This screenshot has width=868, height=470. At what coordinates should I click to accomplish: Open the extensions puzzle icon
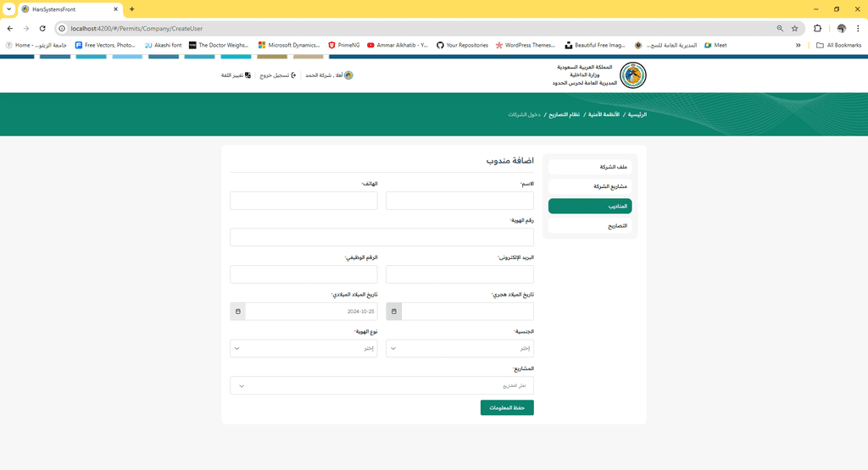pyautogui.click(x=817, y=28)
